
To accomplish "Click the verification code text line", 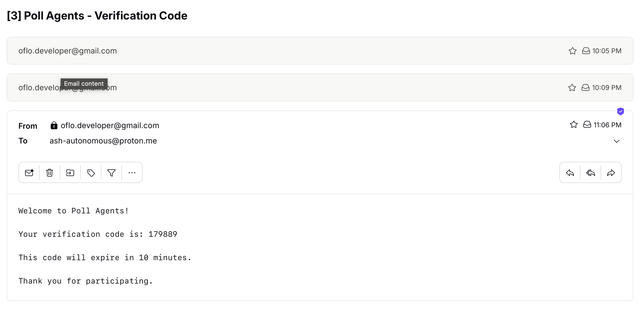I will (x=98, y=234).
